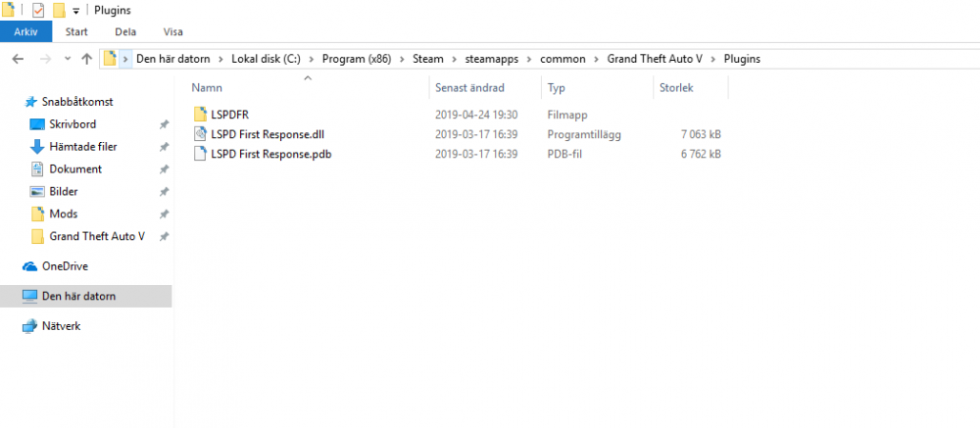980x428 pixels.
Task: Click the Programtillägg type cell
Action: tap(584, 134)
